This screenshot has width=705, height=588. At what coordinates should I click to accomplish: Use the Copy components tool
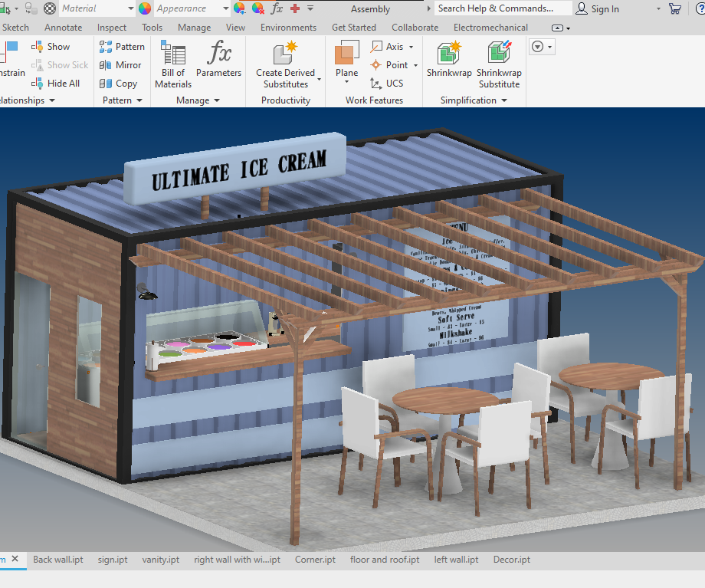point(118,84)
